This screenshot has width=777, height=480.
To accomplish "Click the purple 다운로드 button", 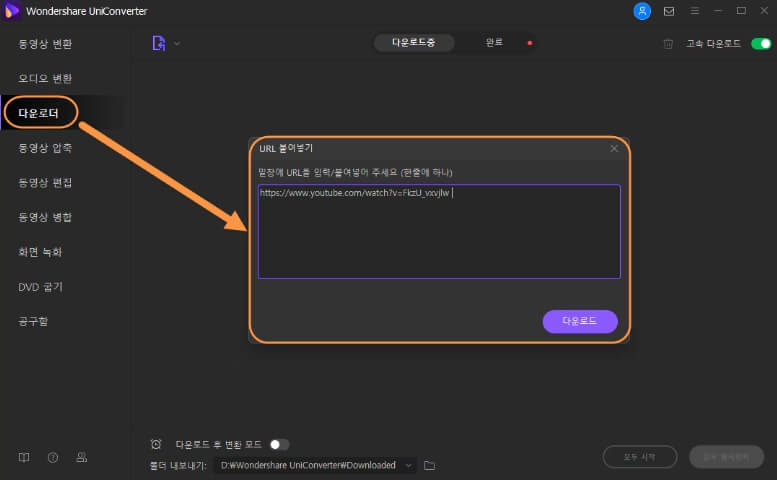I will [580, 321].
